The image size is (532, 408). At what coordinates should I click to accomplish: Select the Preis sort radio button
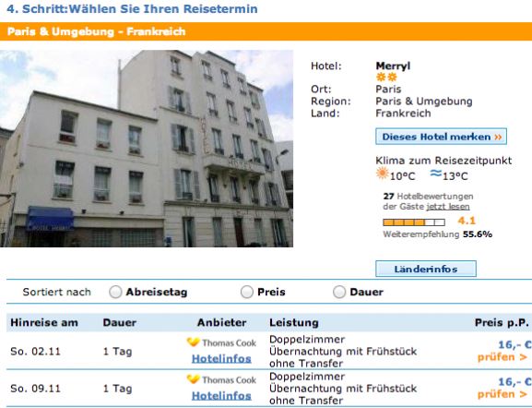pyautogui.click(x=247, y=292)
